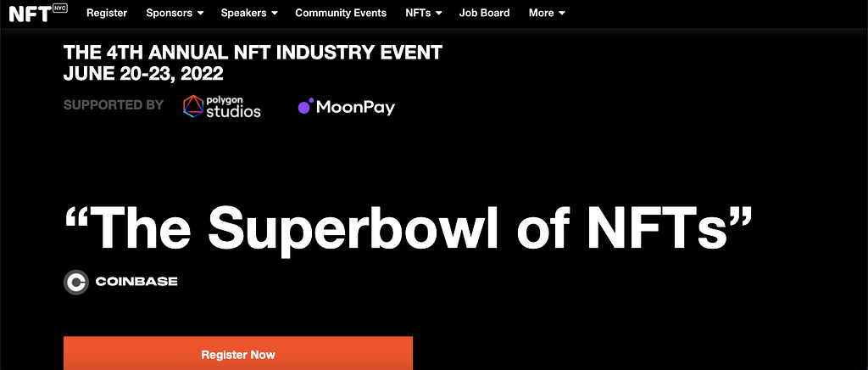
Task: Click the NFT NYC logo
Action: pyautogui.click(x=38, y=13)
